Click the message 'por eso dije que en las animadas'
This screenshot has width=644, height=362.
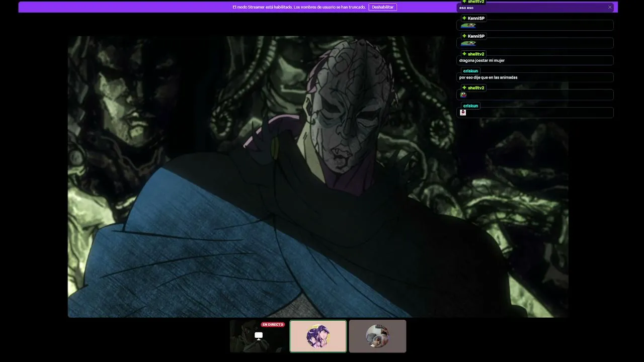[489, 77]
